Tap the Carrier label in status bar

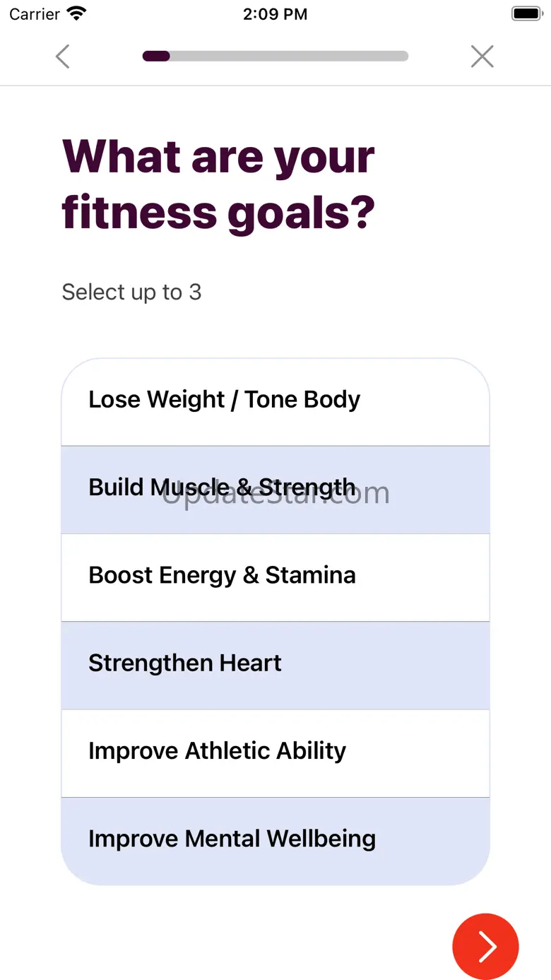[34, 13]
